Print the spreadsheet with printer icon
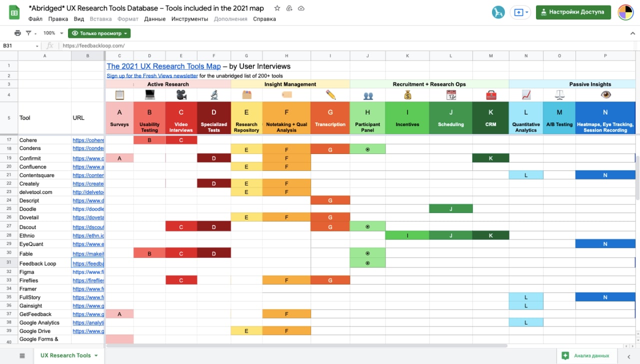Image resolution: width=640 pixels, height=364 pixels. point(18,33)
